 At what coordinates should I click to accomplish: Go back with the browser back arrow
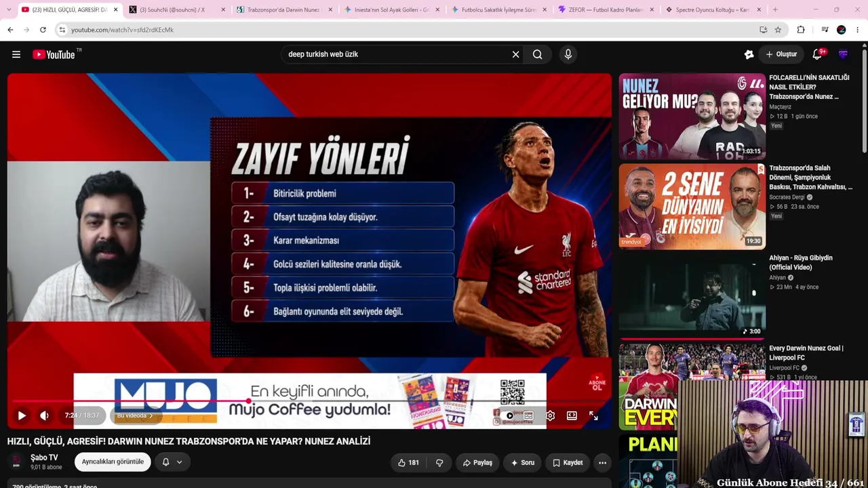[x=10, y=30]
